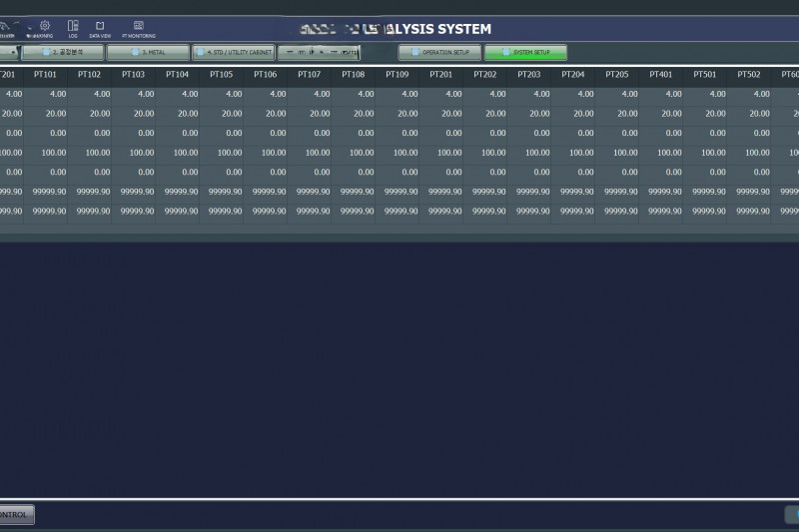The width and height of the screenshot is (799, 532).
Task: Switch to the OPERATION SETUP tab
Action: (440, 52)
